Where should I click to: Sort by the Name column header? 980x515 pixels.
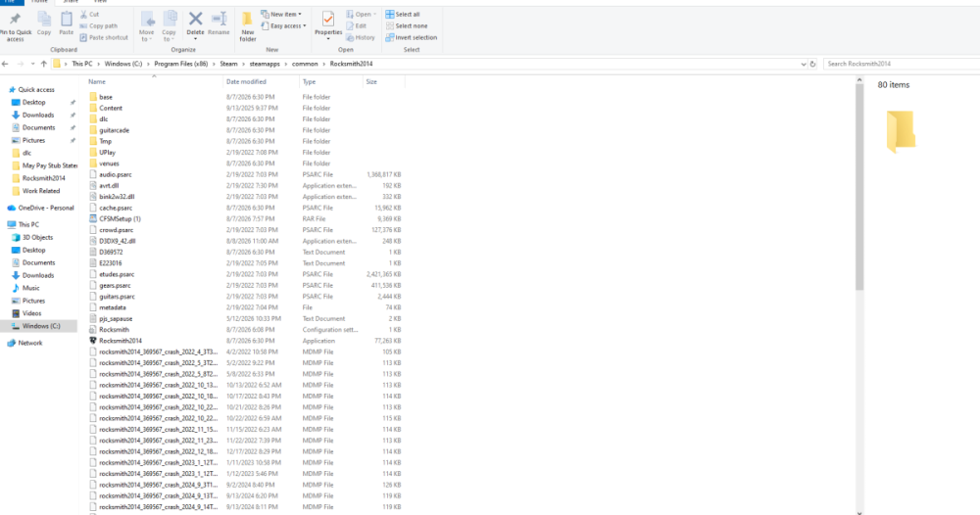(x=97, y=82)
